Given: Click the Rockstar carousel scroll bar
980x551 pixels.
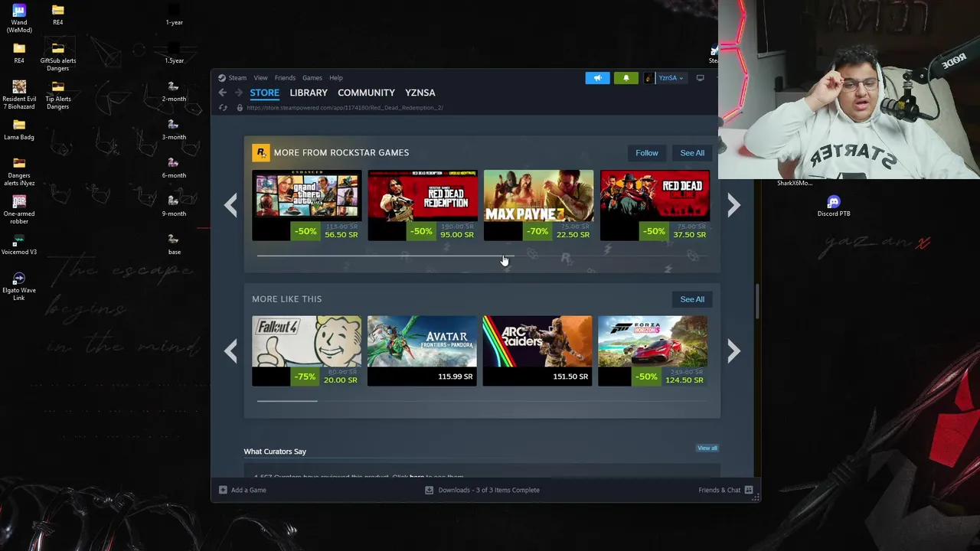Looking at the screenshot, I should tap(385, 256).
